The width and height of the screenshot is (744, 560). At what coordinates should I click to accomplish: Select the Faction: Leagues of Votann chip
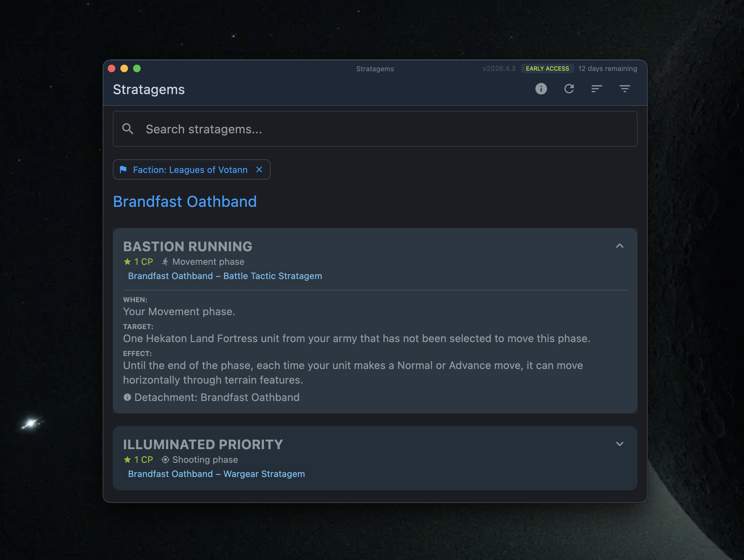click(x=191, y=169)
